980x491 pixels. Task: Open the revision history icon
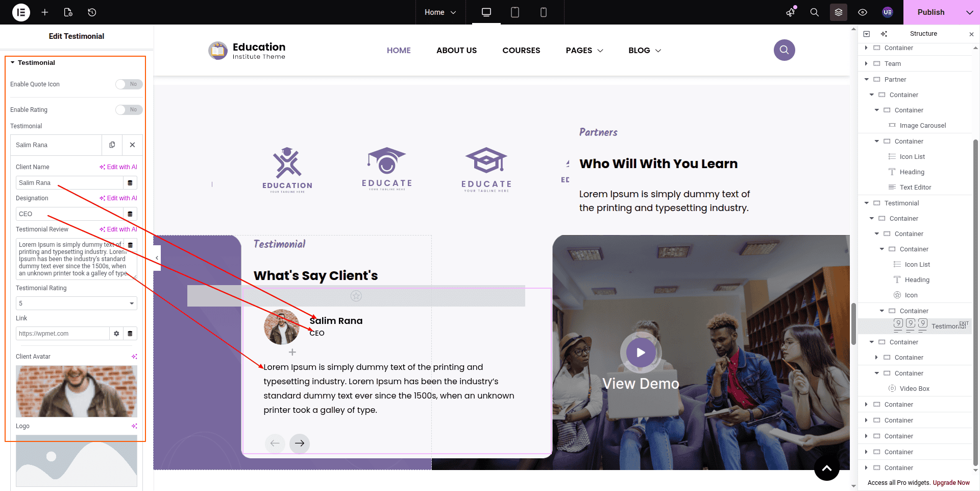(92, 12)
